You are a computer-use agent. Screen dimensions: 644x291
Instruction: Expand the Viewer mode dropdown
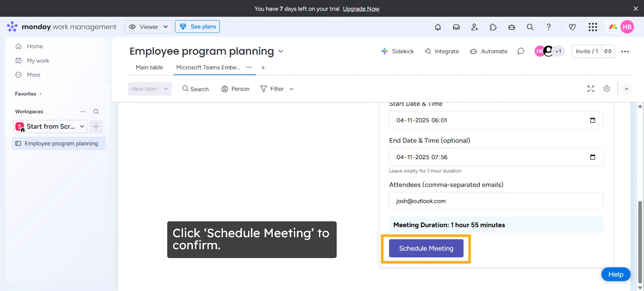(149, 27)
